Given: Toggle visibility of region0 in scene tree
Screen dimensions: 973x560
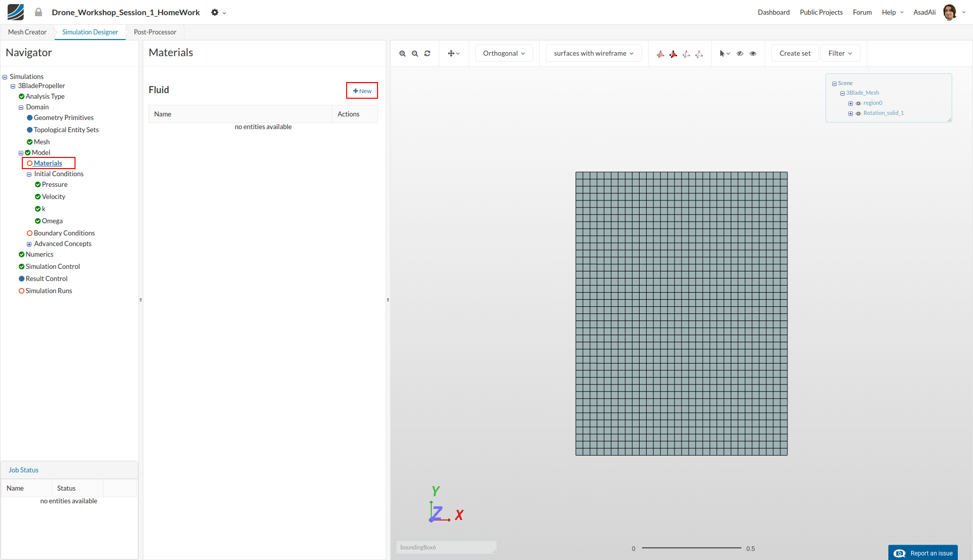Looking at the screenshot, I should click(858, 103).
